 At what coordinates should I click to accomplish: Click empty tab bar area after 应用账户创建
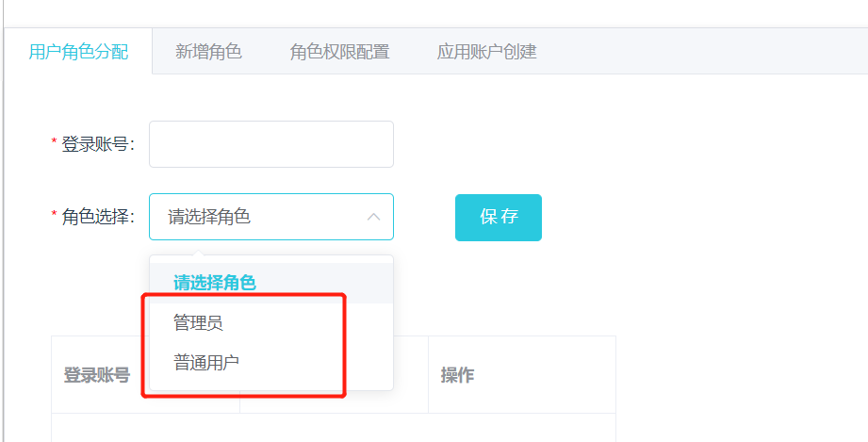click(707, 52)
